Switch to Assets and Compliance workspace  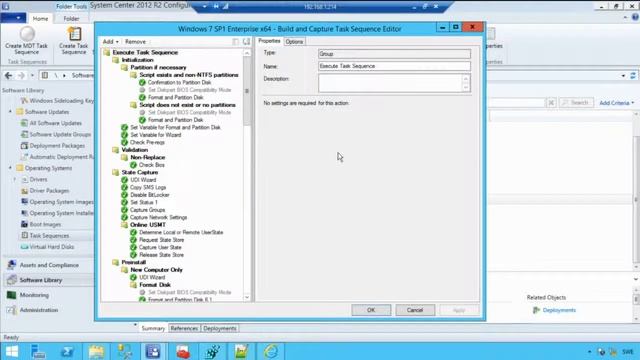point(49,265)
